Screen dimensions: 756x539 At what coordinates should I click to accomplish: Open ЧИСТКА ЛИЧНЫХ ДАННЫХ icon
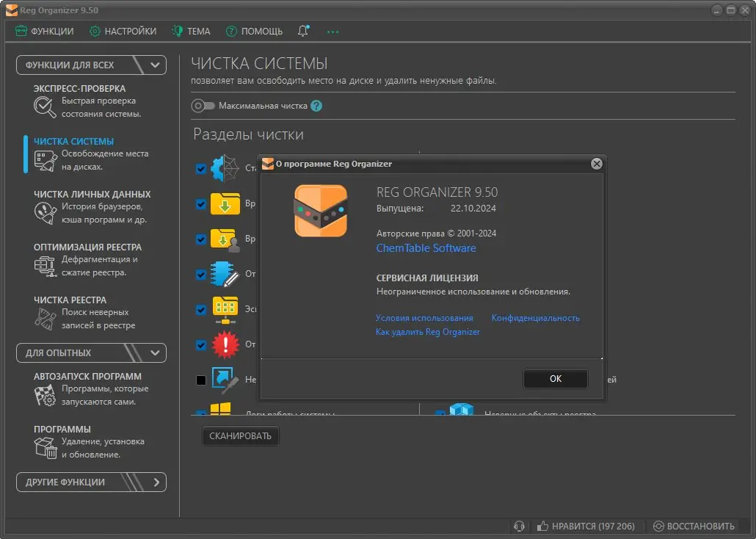coord(46,213)
